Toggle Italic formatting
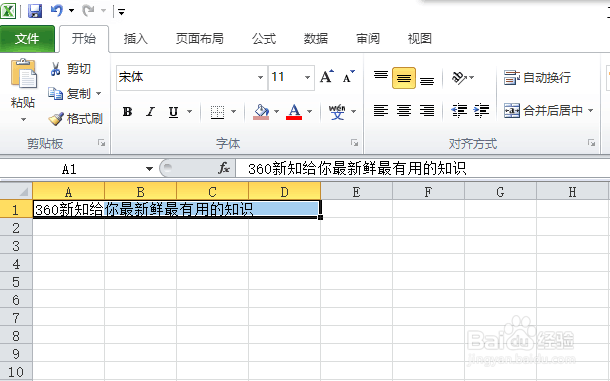This screenshot has width=610, height=381. (150, 112)
